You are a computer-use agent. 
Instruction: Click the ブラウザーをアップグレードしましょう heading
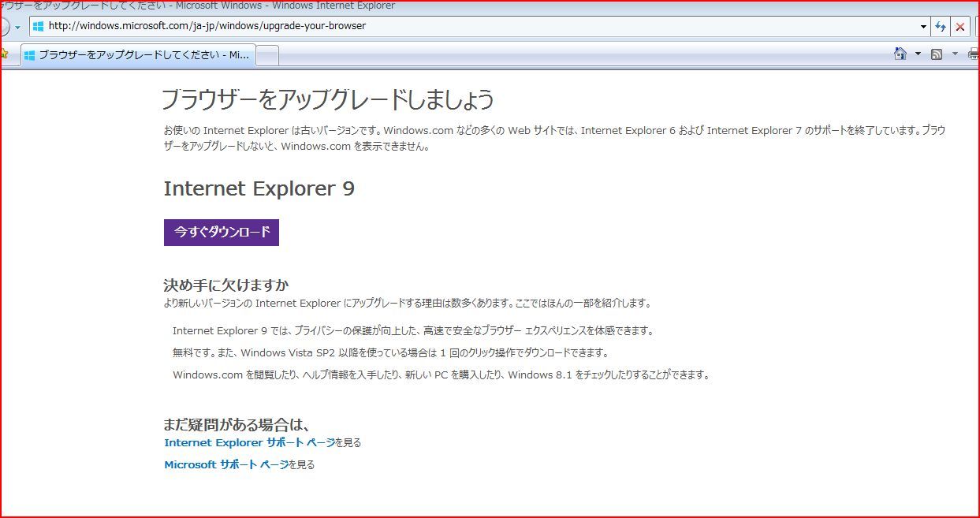[x=328, y=99]
